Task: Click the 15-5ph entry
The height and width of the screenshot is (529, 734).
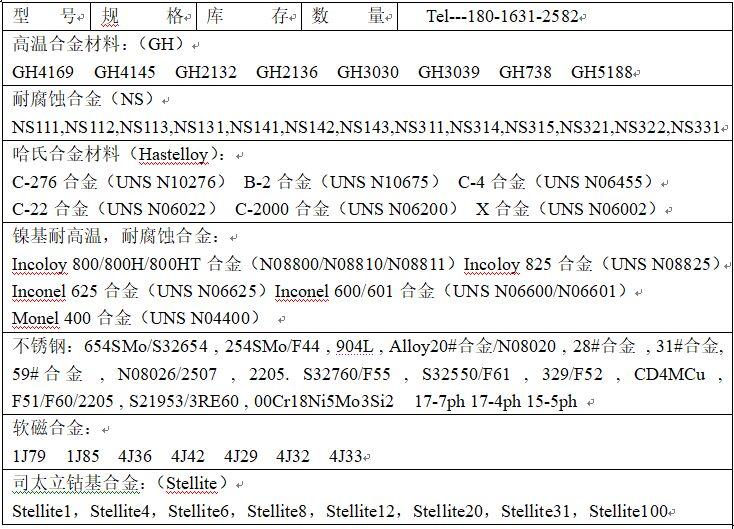Action: click(x=552, y=401)
